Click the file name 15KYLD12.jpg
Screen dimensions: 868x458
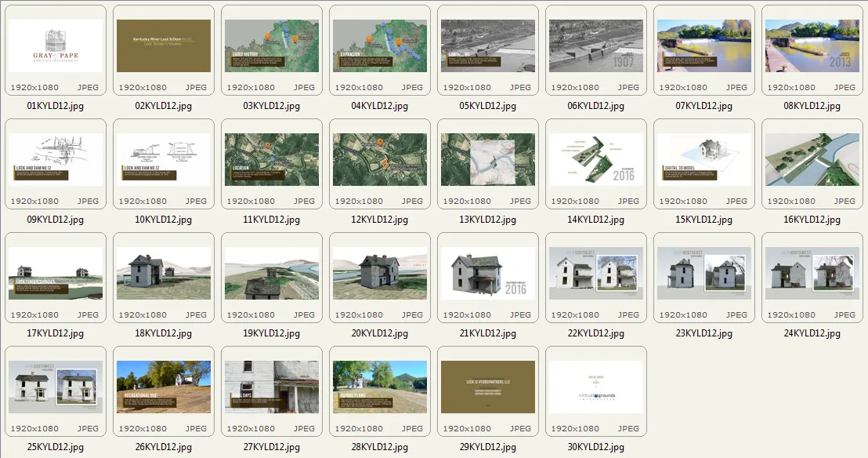pyautogui.click(x=703, y=220)
